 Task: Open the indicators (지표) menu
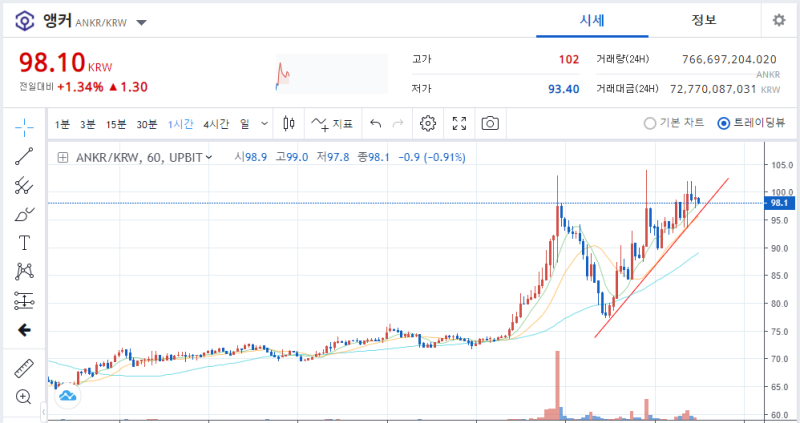[x=332, y=123]
